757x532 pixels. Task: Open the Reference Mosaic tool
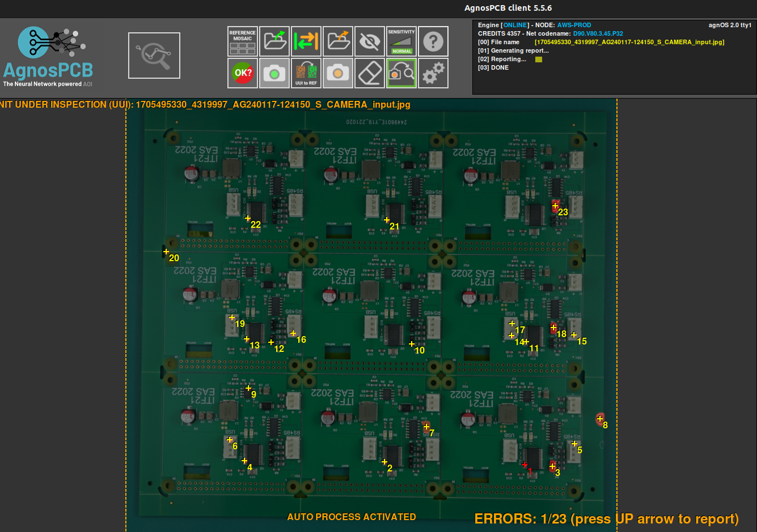(242, 41)
